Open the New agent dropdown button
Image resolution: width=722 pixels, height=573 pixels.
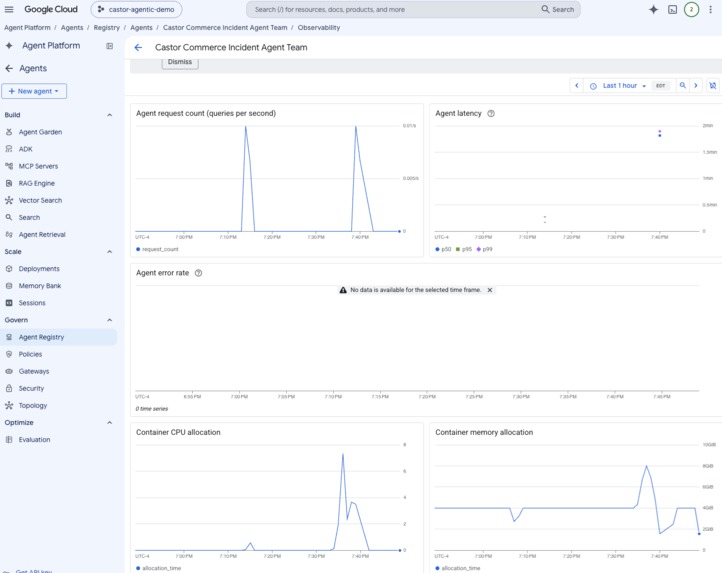point(34,91)
